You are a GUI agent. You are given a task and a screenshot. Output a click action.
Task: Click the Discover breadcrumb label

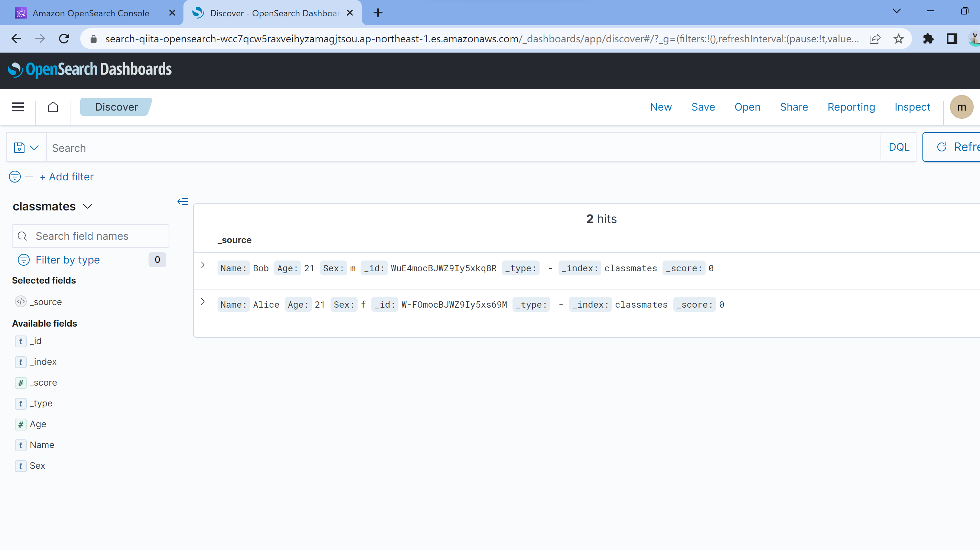click(x=116, y=107)
